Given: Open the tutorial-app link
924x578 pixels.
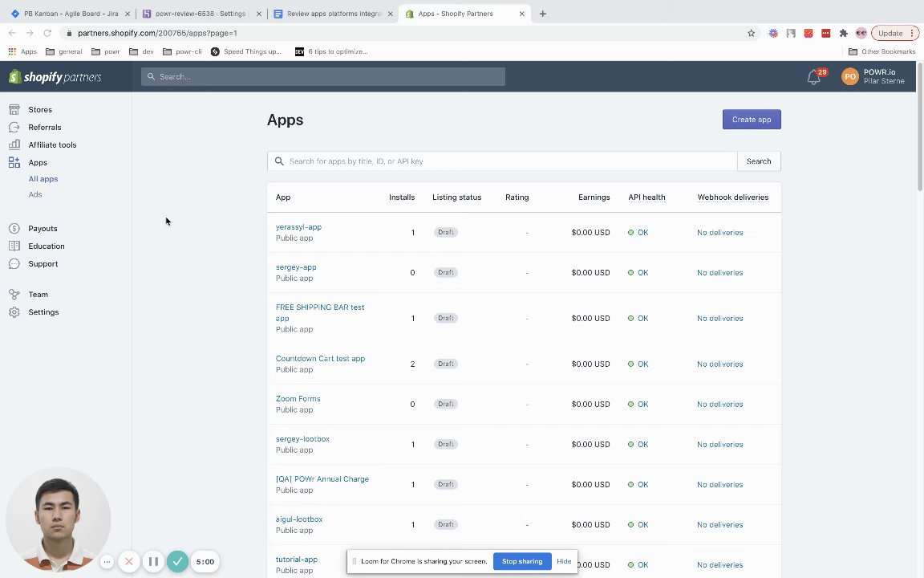Looking at the screenshot, I should click(x=297, y=559).
